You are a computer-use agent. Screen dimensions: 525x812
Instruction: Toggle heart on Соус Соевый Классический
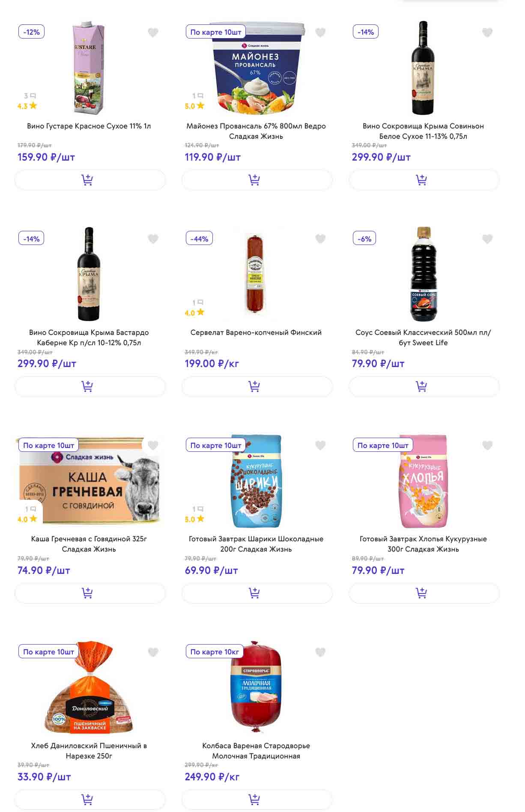[x=487, y=239]
